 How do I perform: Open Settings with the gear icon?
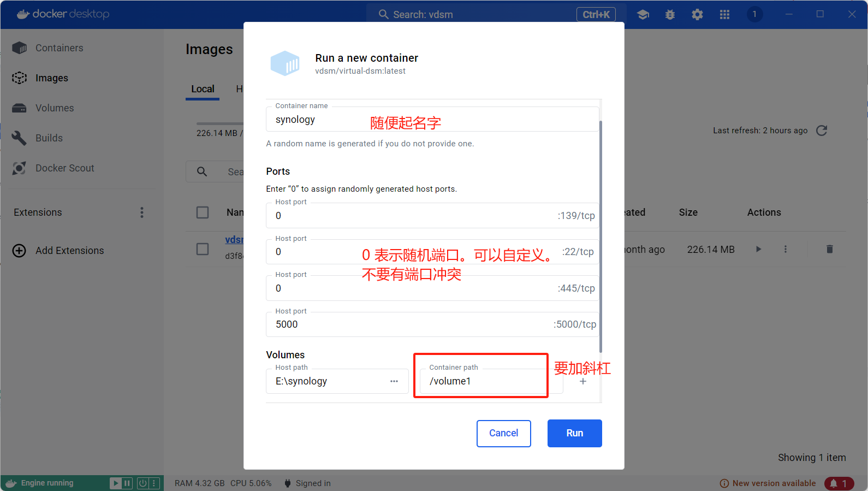(x=697, y=15)
